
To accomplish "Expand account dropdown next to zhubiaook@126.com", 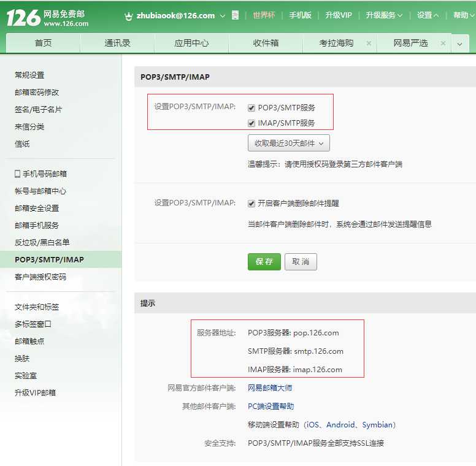I will point(223,16).
